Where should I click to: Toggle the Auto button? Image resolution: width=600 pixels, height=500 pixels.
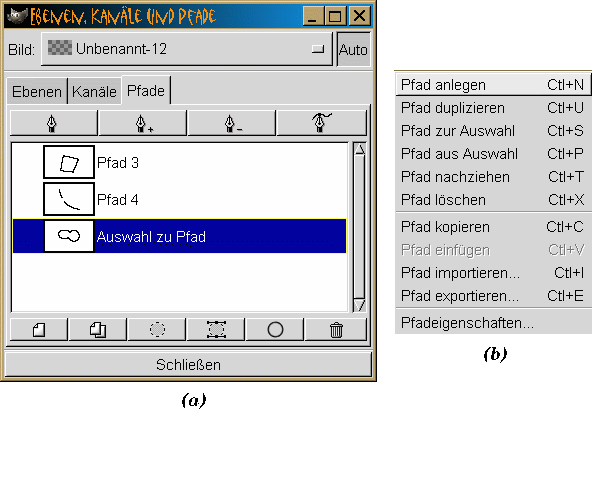(x=353, y=49)
